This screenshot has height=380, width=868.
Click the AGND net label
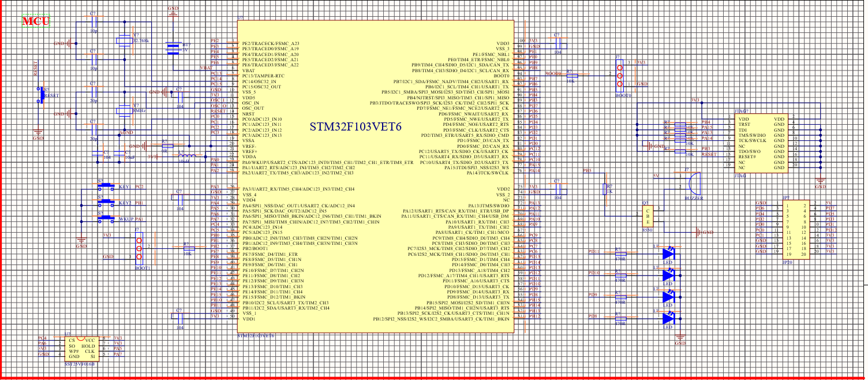pos(126,132)
